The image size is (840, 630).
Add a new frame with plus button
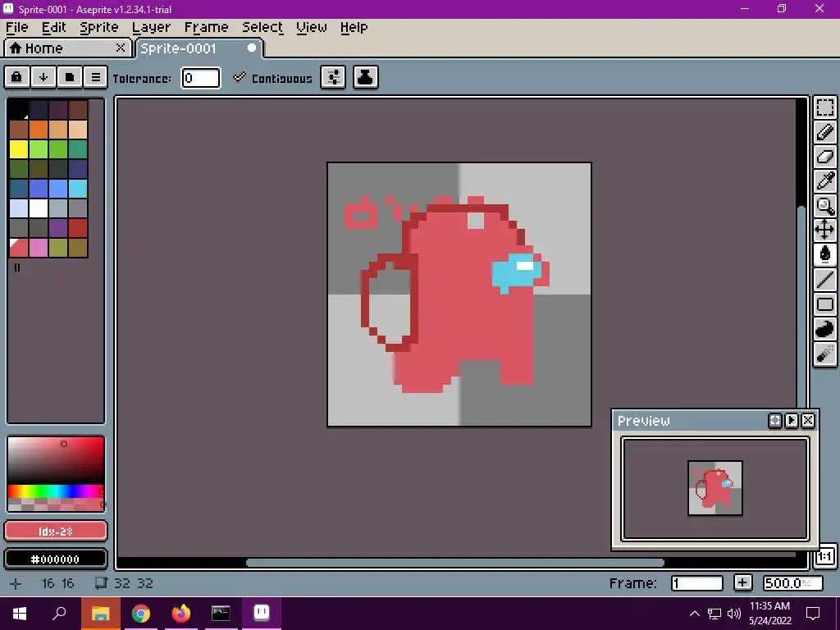click(742, 583)
